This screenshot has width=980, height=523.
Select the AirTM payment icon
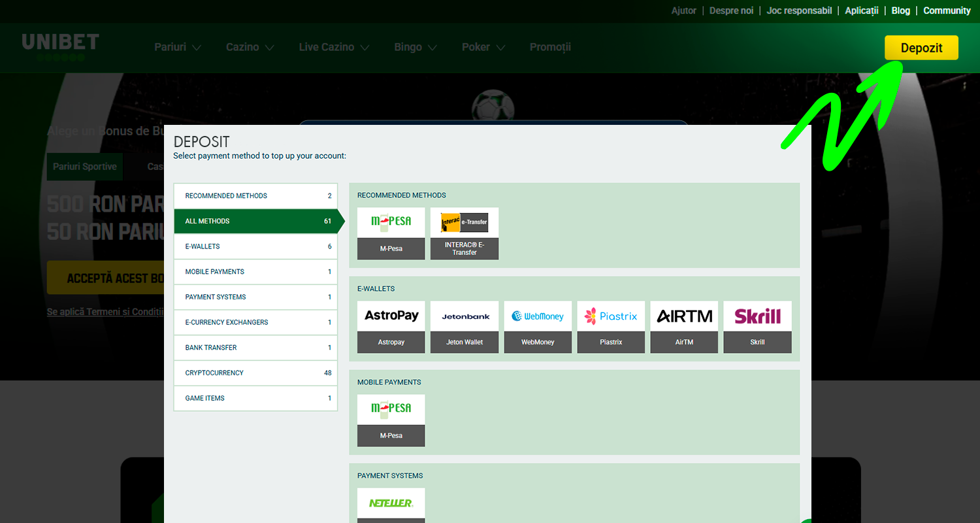[684, 326]
